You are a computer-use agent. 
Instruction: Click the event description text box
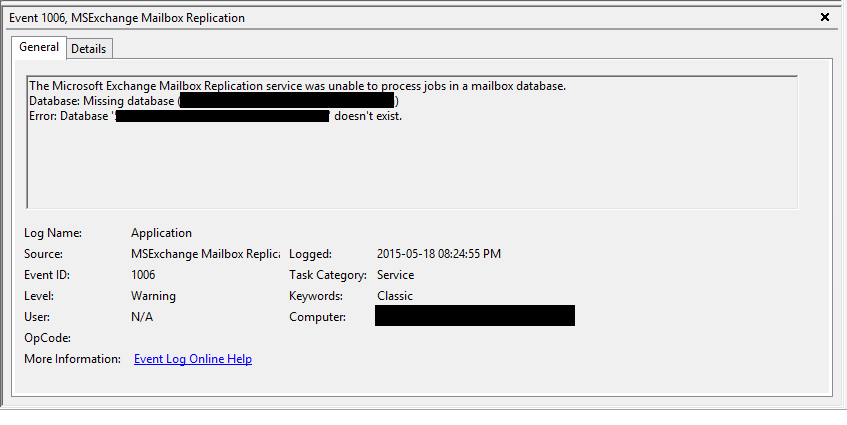coord(412,143)
